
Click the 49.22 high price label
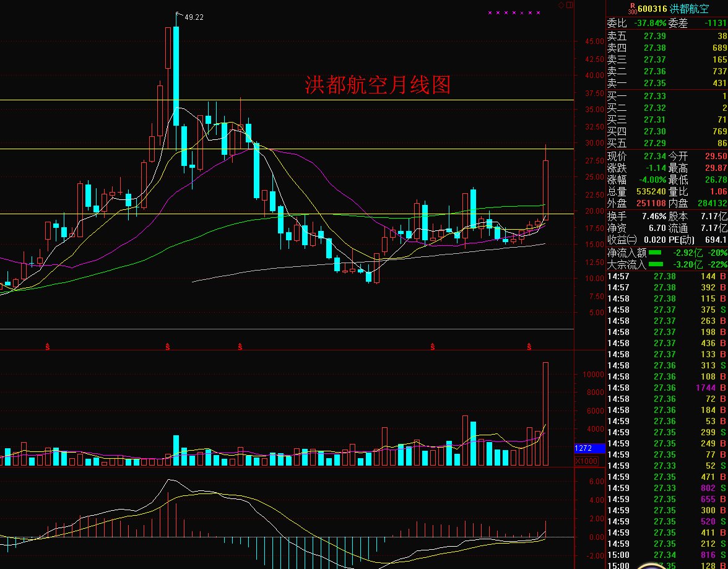pos(194,17)
